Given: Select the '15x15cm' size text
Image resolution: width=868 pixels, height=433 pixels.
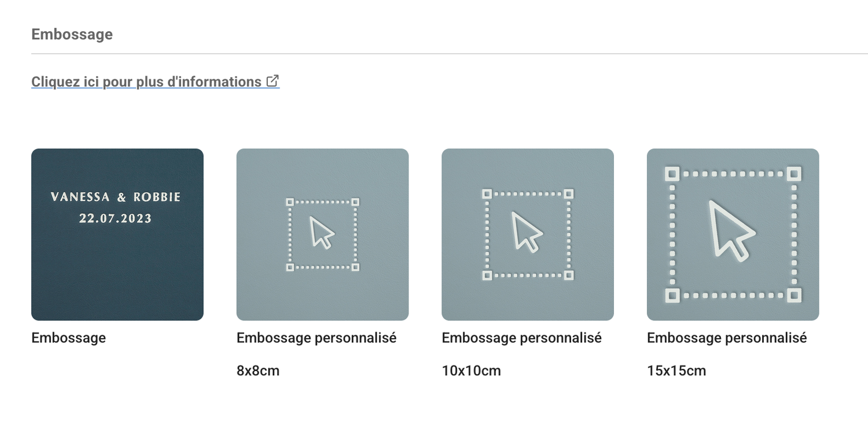Looking at the screenshot, I should click(x=676, y=371).
